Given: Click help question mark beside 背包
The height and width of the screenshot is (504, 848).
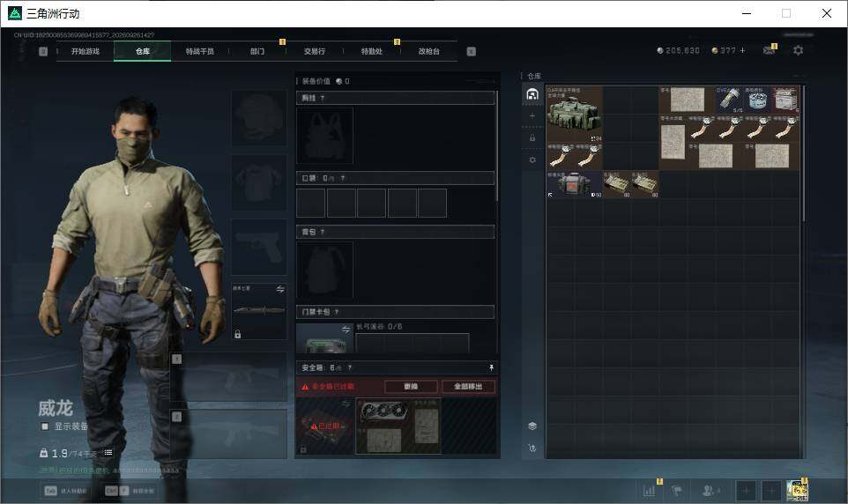Looking at the screenshot, I should pyautogui.click(x=323, y=232).
